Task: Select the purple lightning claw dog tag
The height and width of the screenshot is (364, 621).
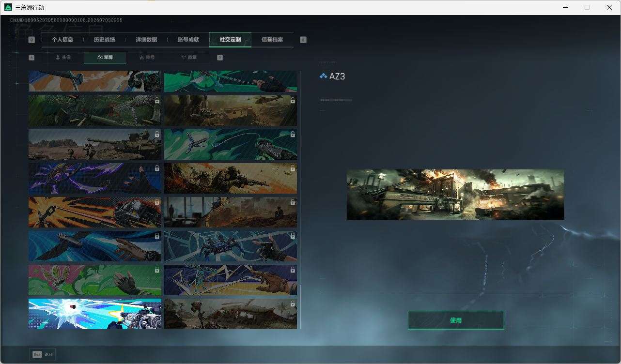Action: click(95, 178)
